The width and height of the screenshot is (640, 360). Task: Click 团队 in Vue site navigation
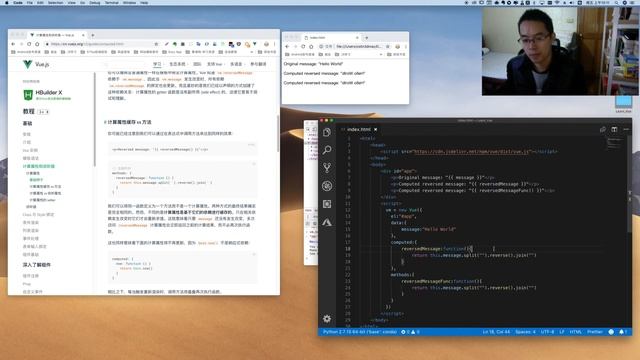point(197,64)
